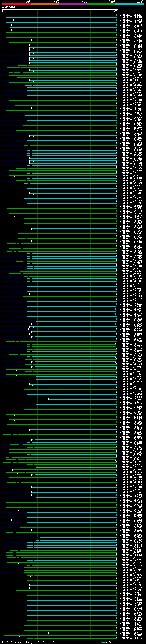Select hit label UniRef100_C5WTC1

click(131, 105)
